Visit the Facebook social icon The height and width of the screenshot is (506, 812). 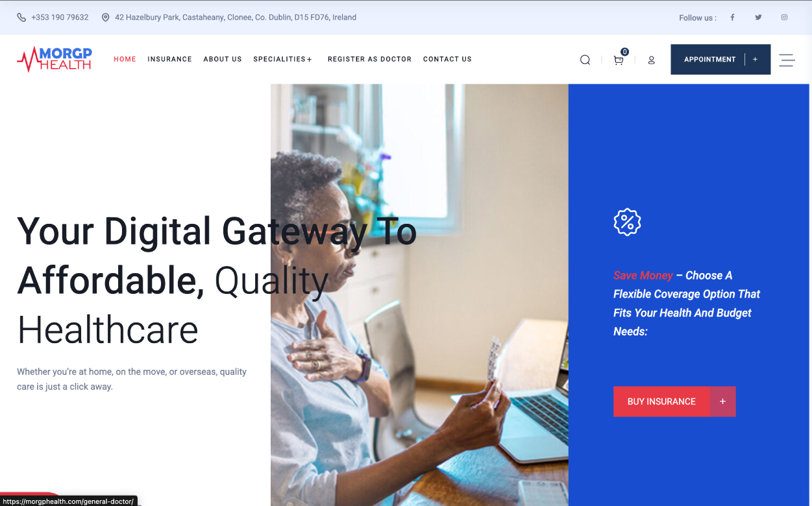732,18
